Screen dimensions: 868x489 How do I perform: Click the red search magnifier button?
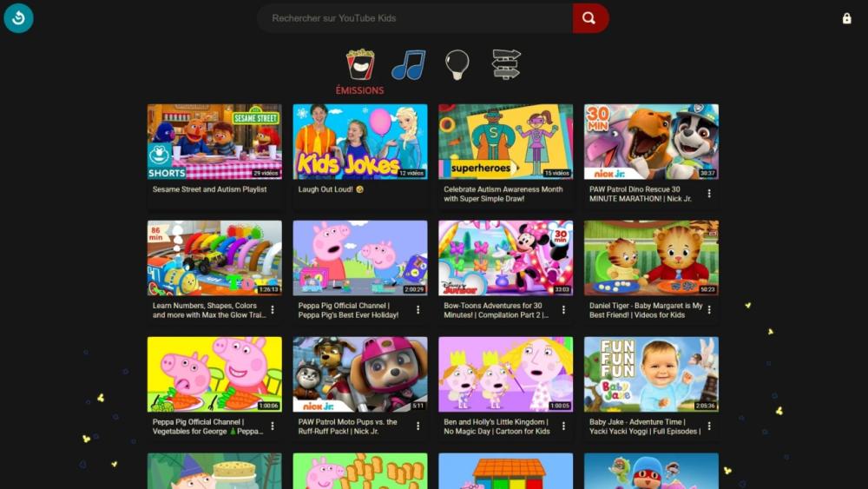point(590,18)
